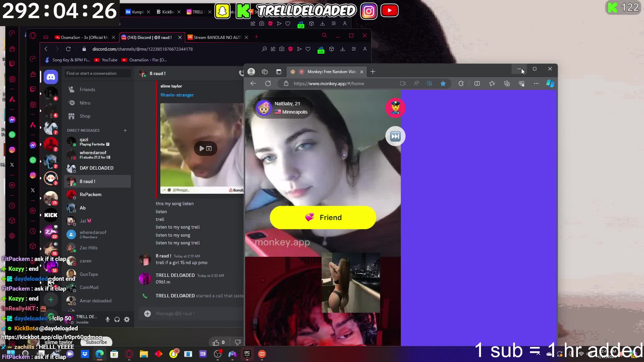Search tabs magnifier in Opera title bar
The image size is (644, 362).
pos(324,35)
